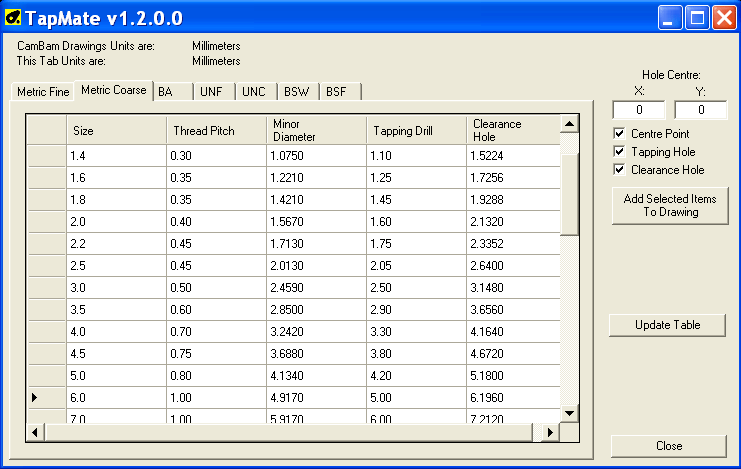Click the Update Table button

click(x=667, y=325)
